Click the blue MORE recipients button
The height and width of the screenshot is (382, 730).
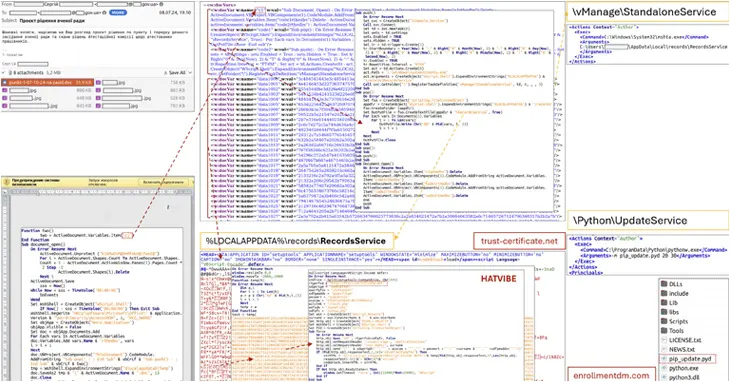click(118, 13)
